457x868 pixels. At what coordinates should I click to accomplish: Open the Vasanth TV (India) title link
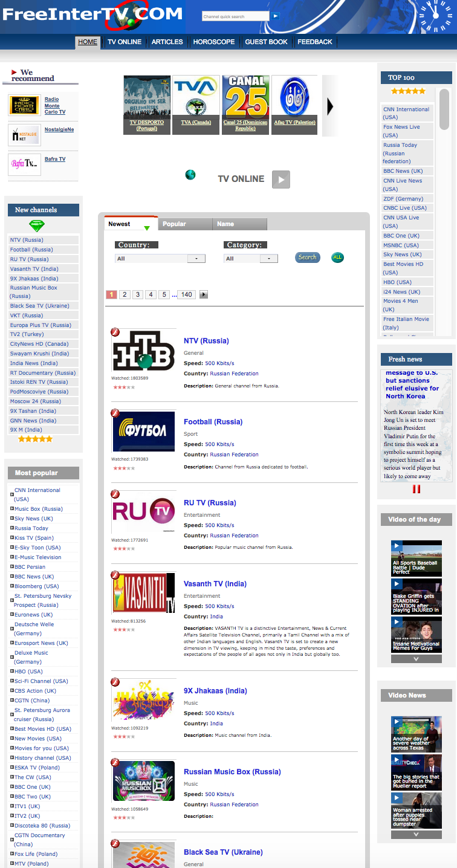pos(215,584)
